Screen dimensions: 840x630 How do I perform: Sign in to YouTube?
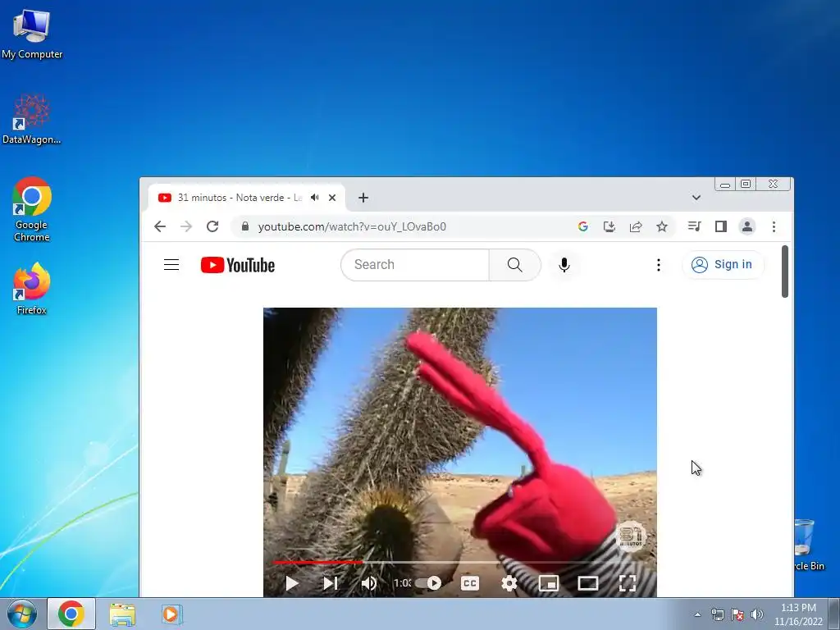click(723, 265)
